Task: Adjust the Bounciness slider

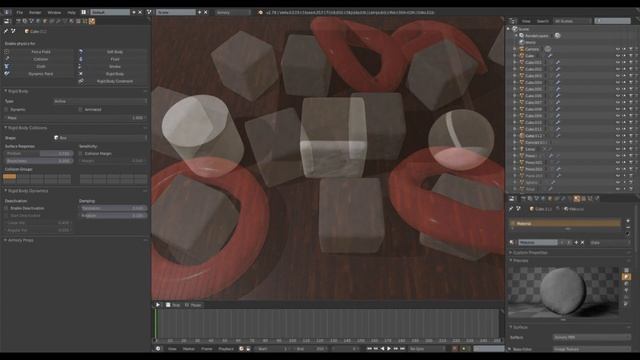Action: coord(39,161)
